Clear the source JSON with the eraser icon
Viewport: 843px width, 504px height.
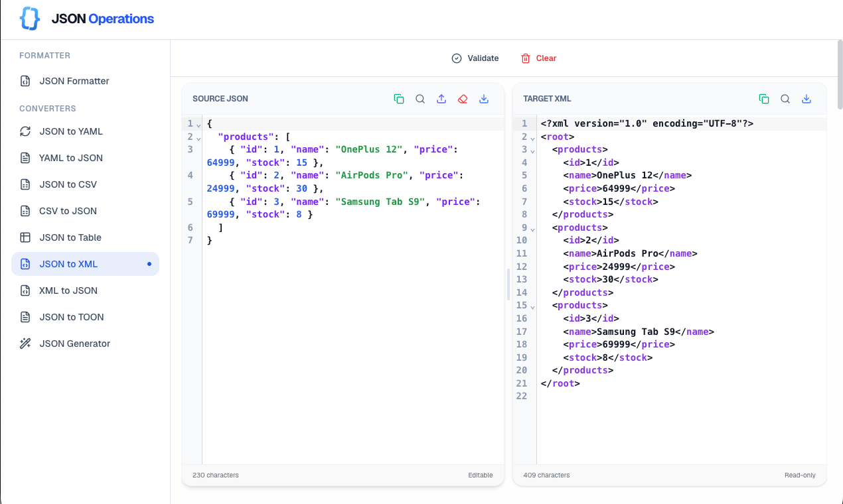pyautogui.click(x=463, y=98)
